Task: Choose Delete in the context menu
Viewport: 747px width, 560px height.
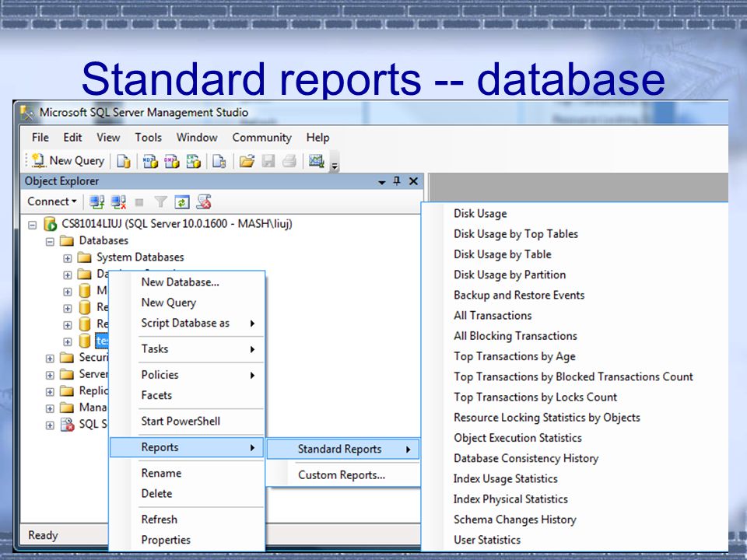Action: pyautogui.click(x=187, y=494)
